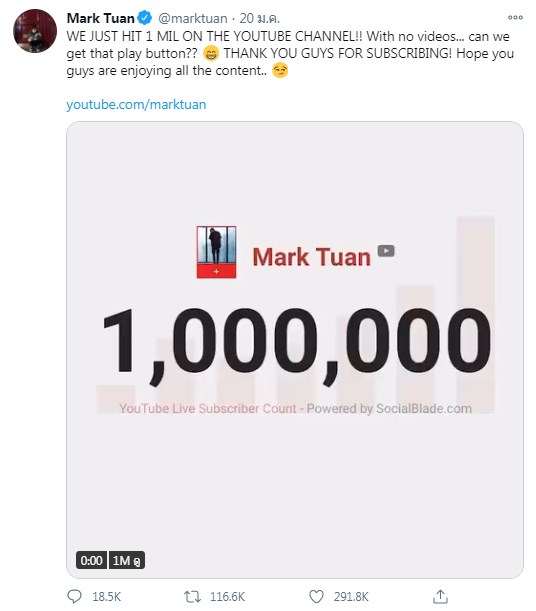The width and height of the screenshot is (536, 611).
Task: Play the embedded subscriber count video
Action: click(294, 350)
